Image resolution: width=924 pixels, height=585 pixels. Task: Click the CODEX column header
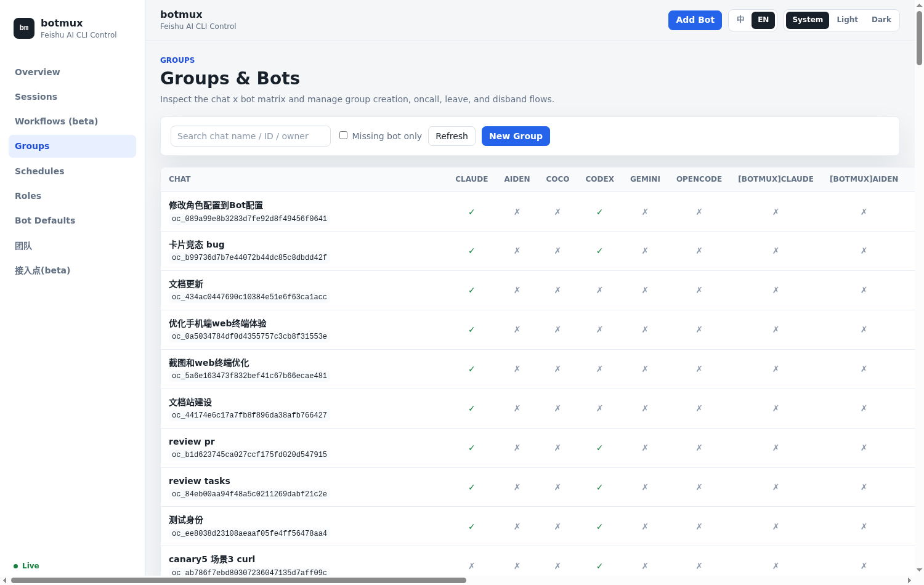pyautogui.click(x=600, y=179)
